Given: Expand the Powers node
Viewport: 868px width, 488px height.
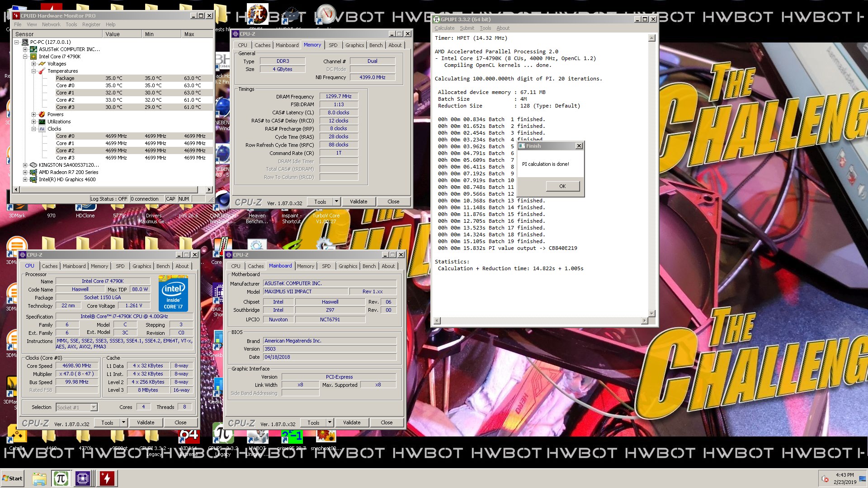Looking at the screenshot, I should 33,114.
